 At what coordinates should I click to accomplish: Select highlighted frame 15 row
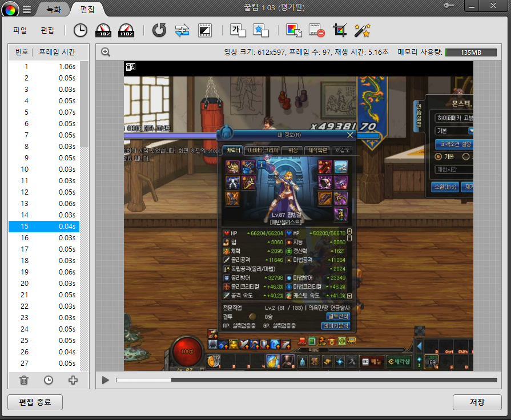click(44, 226)
